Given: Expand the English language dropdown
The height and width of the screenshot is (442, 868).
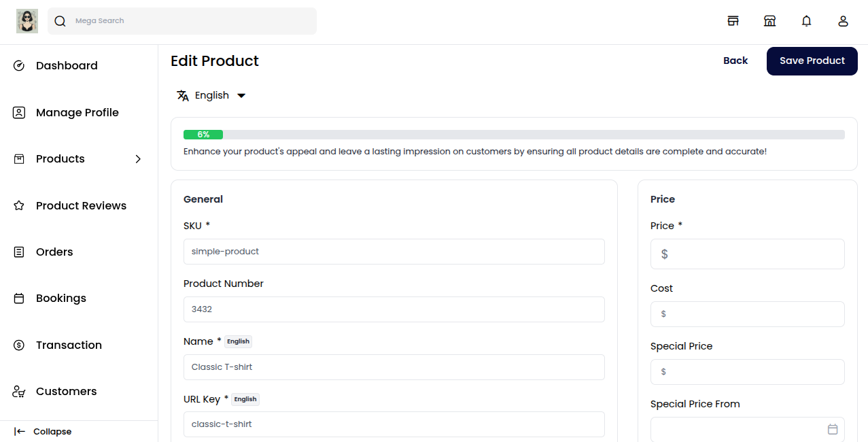Looking at the screenshot, I should 241,96.
